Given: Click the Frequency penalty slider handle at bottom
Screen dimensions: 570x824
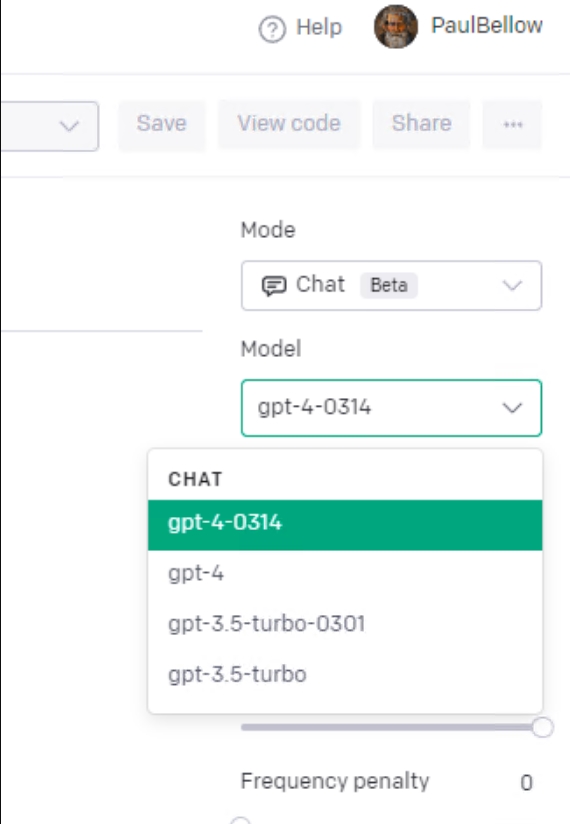Looking at the screenshot, I should [240, 821].
